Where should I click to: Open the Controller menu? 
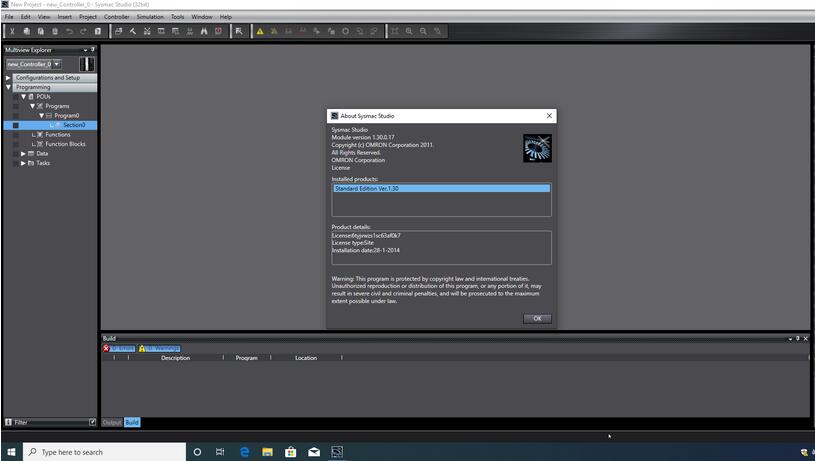(116, 17)
